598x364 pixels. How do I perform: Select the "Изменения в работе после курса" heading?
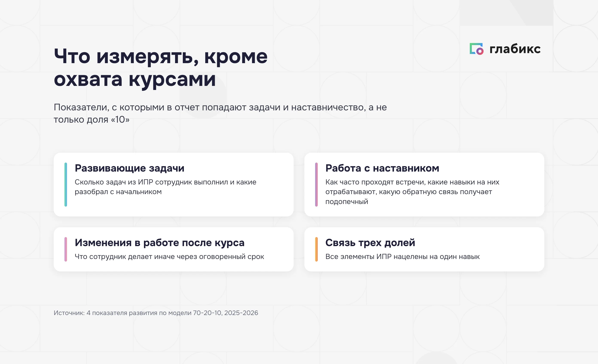159,243
